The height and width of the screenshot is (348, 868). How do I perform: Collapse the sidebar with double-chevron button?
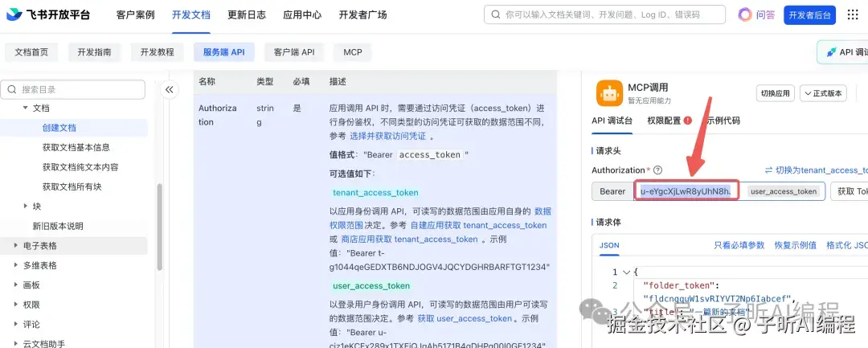(170, 90)
